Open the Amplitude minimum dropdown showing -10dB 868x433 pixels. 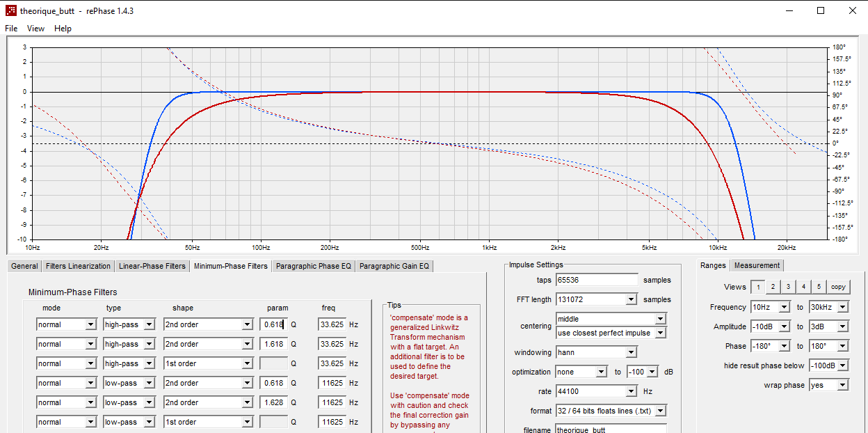770,326
